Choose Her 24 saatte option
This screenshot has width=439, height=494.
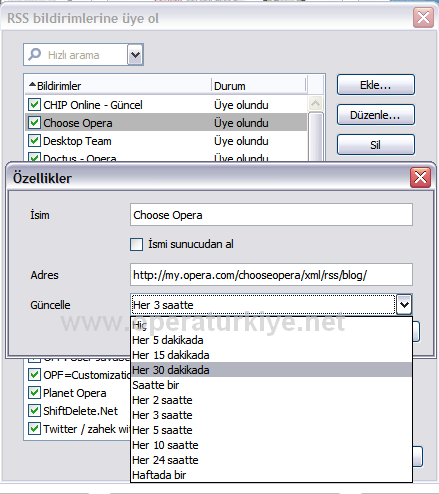(271, 460)
